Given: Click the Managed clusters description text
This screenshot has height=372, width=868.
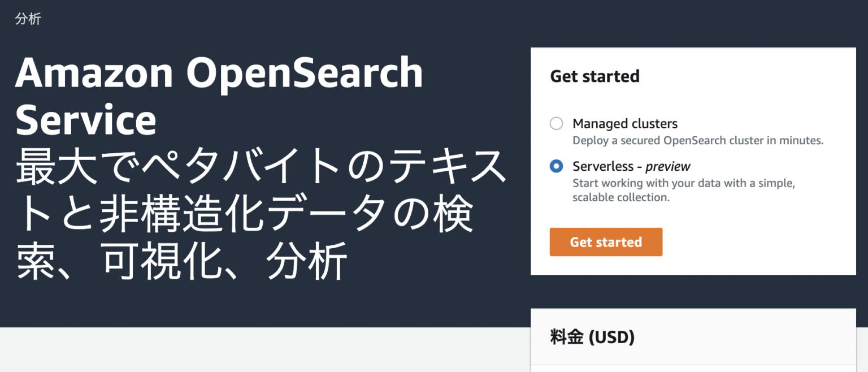Looking at the screenshot, I should click(698, 140).
